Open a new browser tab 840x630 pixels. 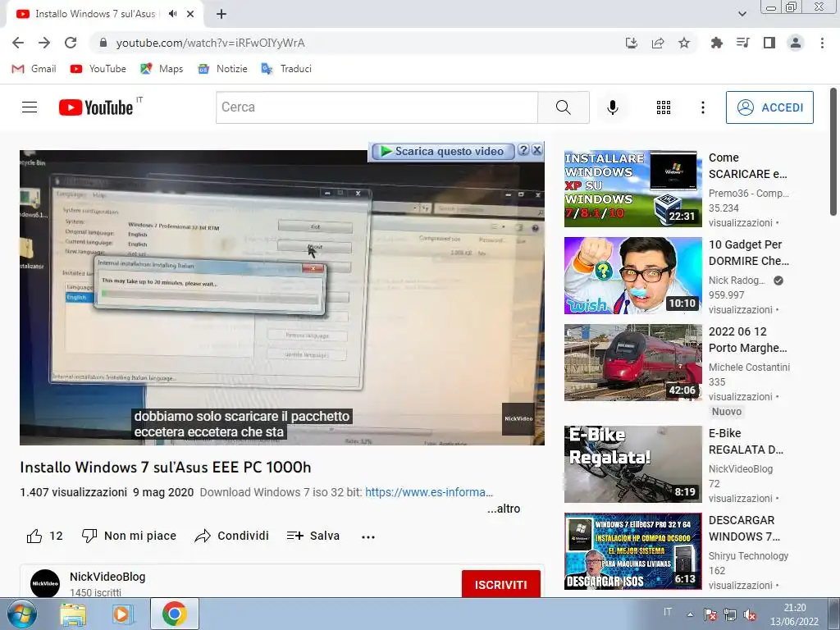(x=221, y=14)
